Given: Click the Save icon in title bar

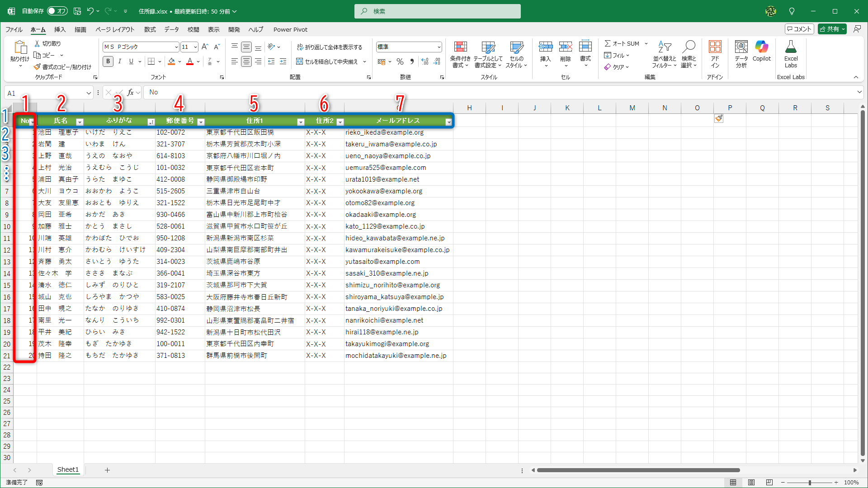Looking at the screenshot, I should click(77, 11).
